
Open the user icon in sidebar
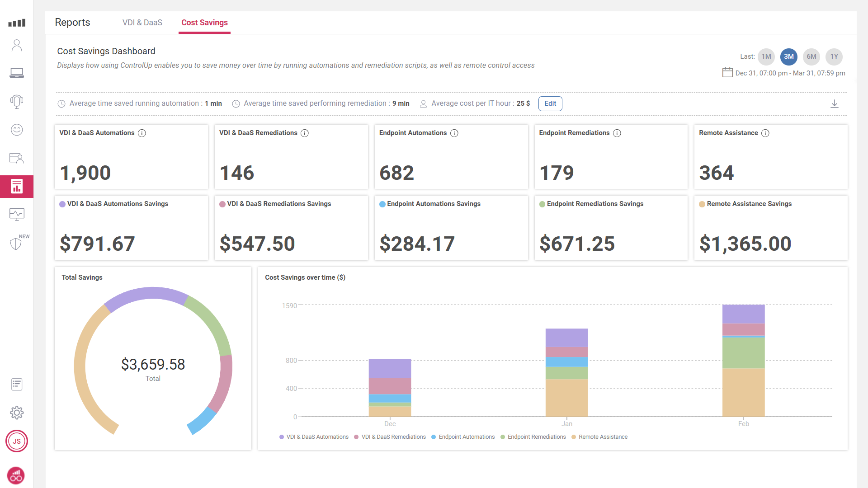17,45
